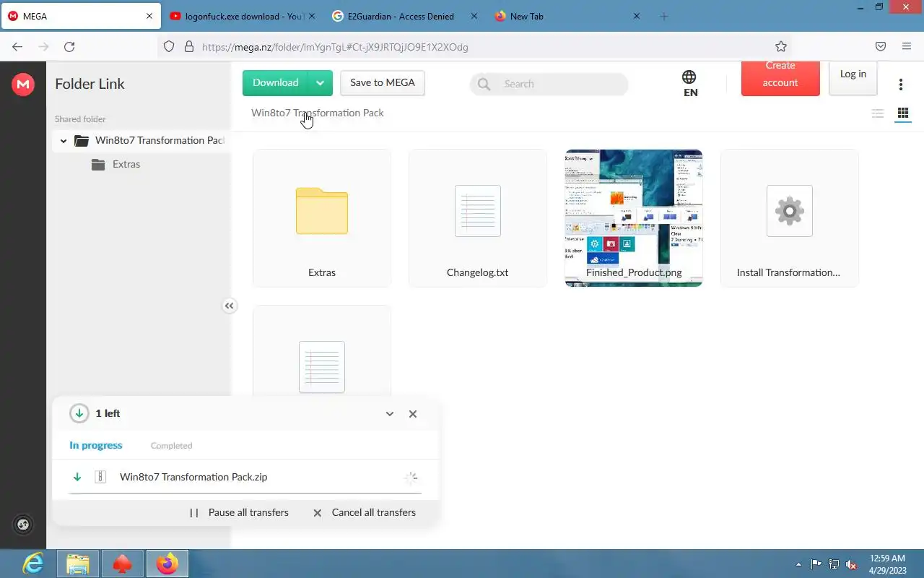The height and width of the screenshot is (578, 924).
Task: Switch to the logonfuck.exe download YouTube tab
Action: tap(243, 16)
